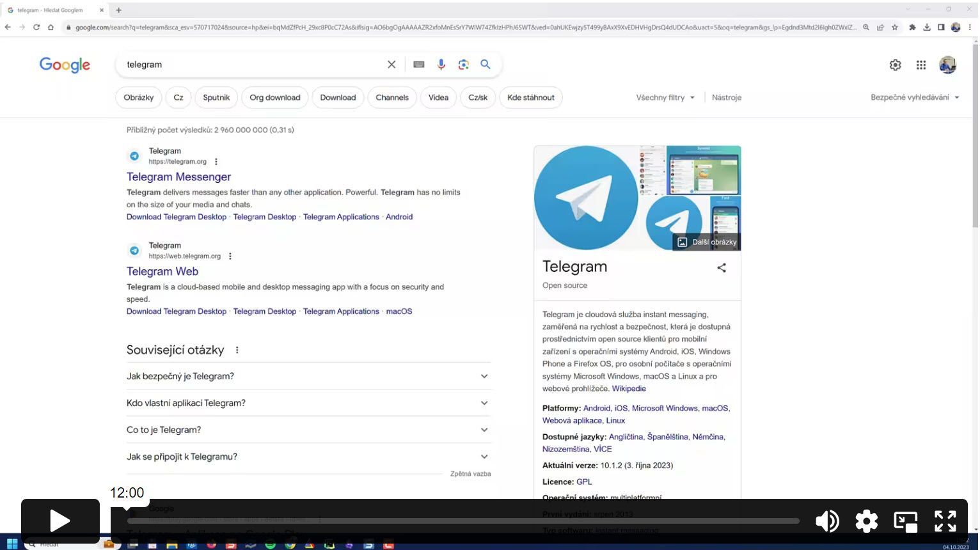Play the video with the large play button

coord(60,521)
